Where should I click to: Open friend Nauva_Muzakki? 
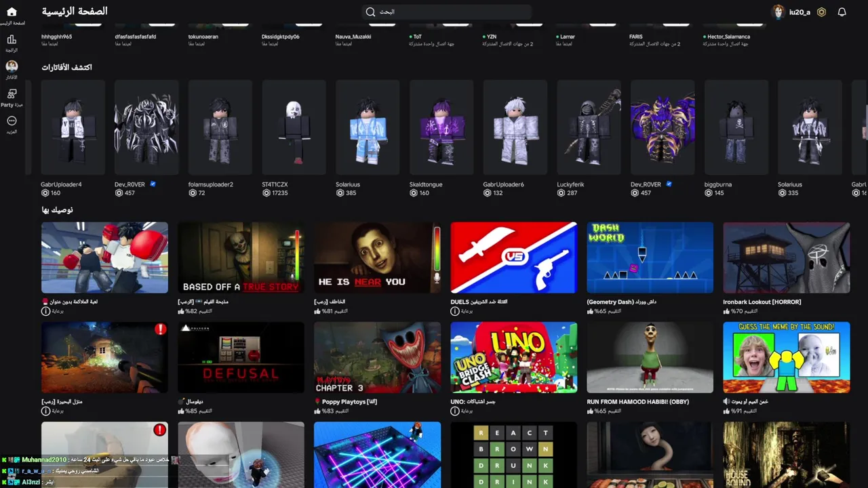point(353,37)
